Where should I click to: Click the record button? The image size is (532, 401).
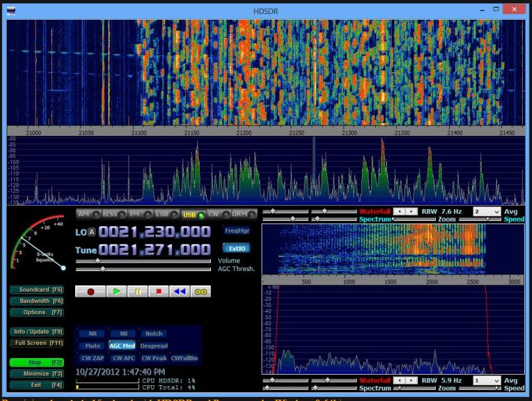pos(92,290)
